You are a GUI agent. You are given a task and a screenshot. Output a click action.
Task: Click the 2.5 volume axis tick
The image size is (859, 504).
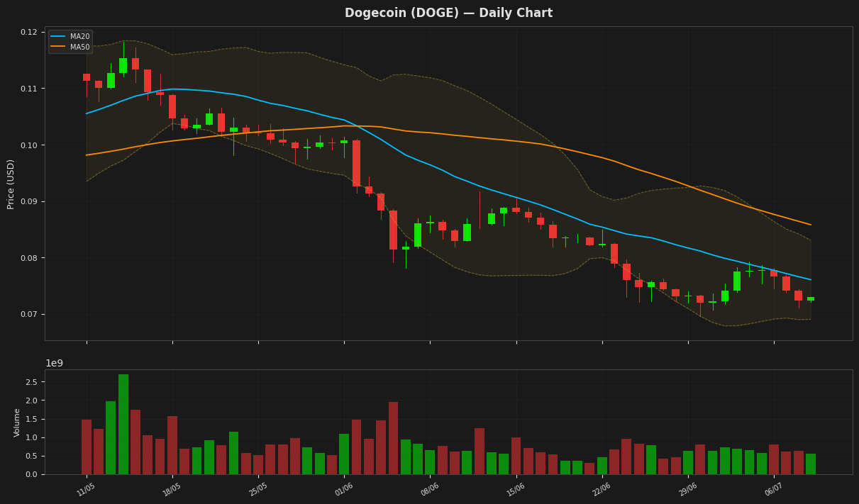click(31, 382)
